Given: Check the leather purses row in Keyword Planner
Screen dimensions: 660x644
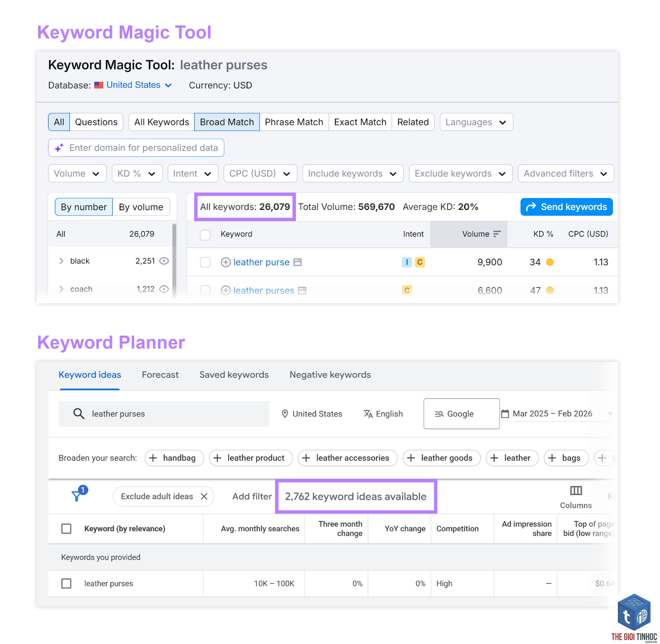Looking at the screenshot, I should tap(66, 583).
